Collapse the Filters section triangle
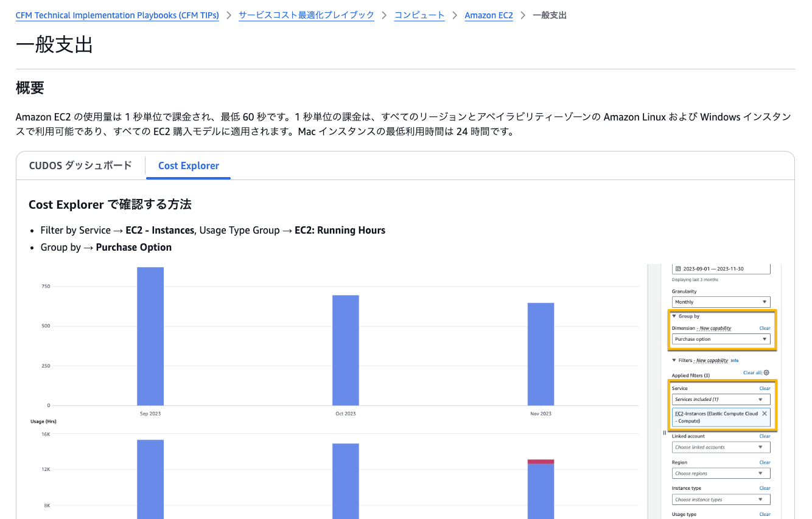 point(674,360)
